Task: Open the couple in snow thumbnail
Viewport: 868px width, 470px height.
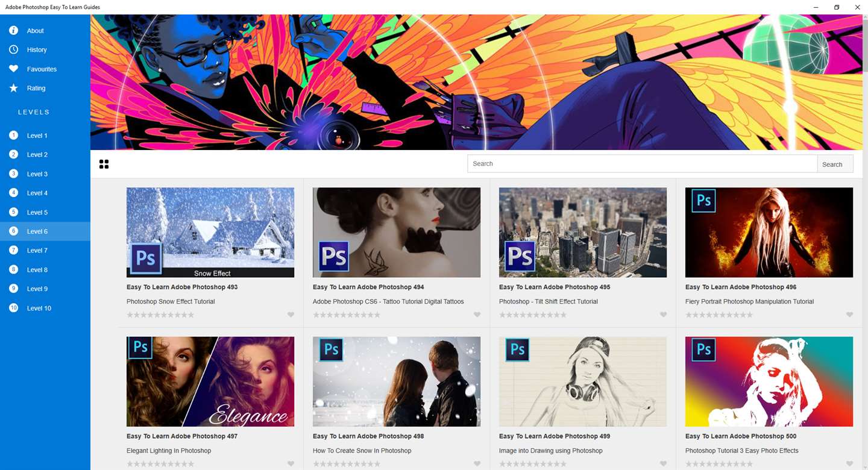Action: click(397, 381)
